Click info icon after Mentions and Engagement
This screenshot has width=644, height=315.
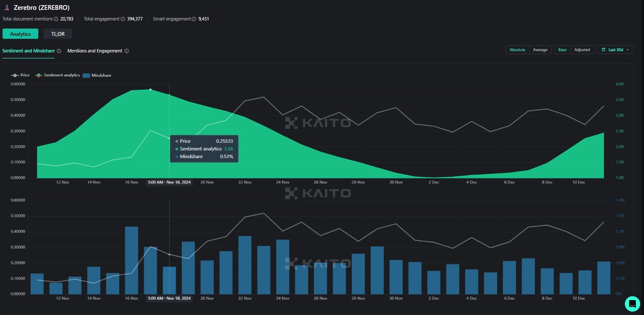(x=126, y=51)
